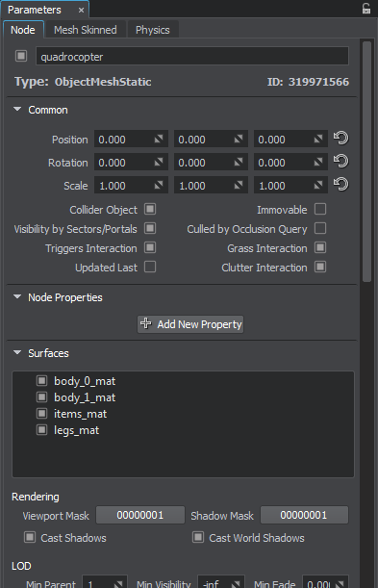Switch to the Mesh Skinned tab
378x588 pixels.
pos(86,30)
